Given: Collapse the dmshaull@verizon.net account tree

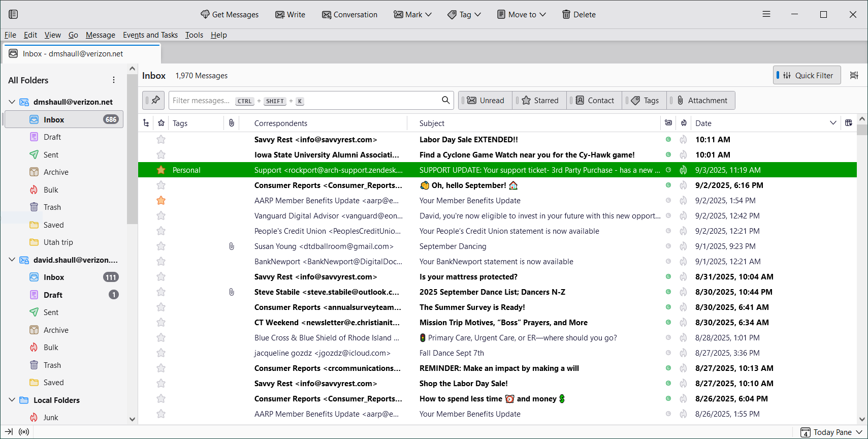Looking at the screenshot, I should pos(12,102).
